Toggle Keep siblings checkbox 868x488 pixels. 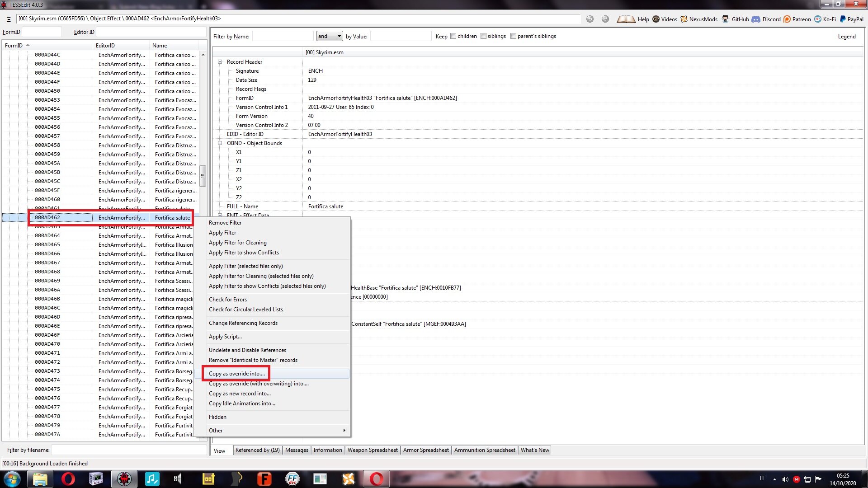tap(483, 36)
